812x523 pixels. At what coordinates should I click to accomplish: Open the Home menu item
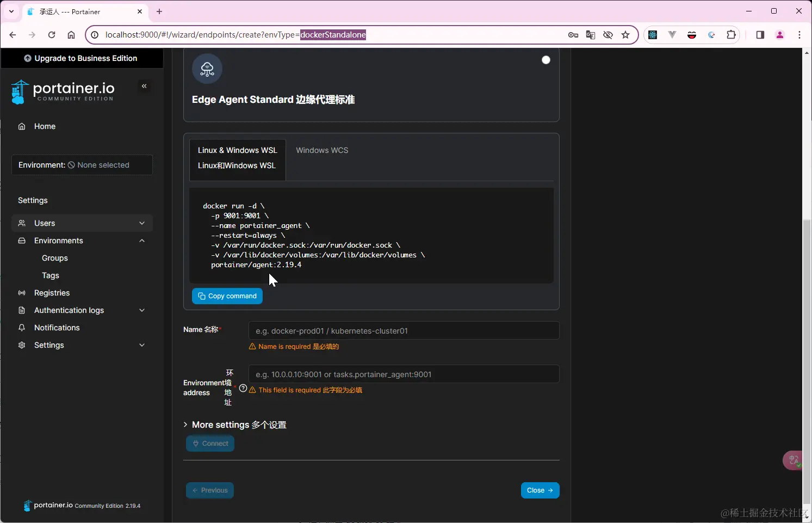pos(45,126)
